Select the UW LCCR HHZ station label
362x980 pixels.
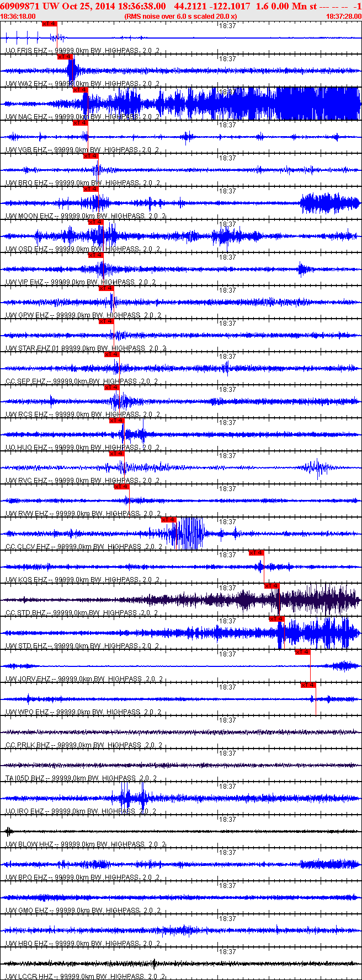tap(26, 977)
